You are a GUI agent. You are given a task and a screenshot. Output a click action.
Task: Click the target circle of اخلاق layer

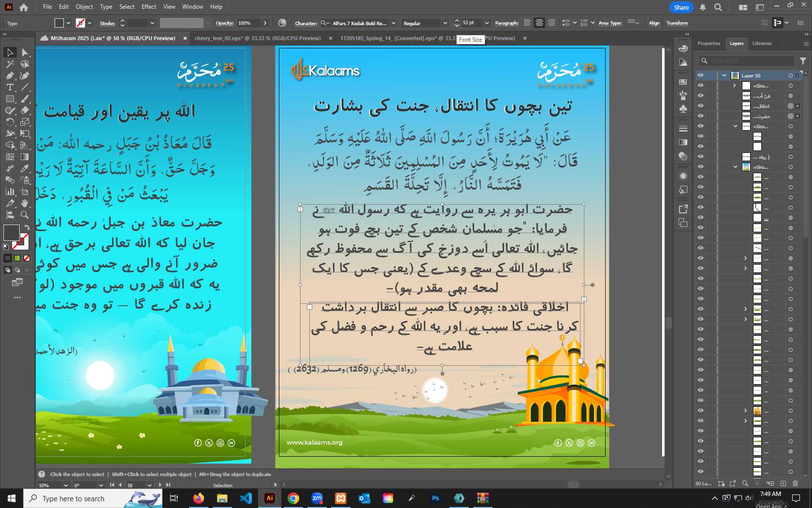click(791, 106)
